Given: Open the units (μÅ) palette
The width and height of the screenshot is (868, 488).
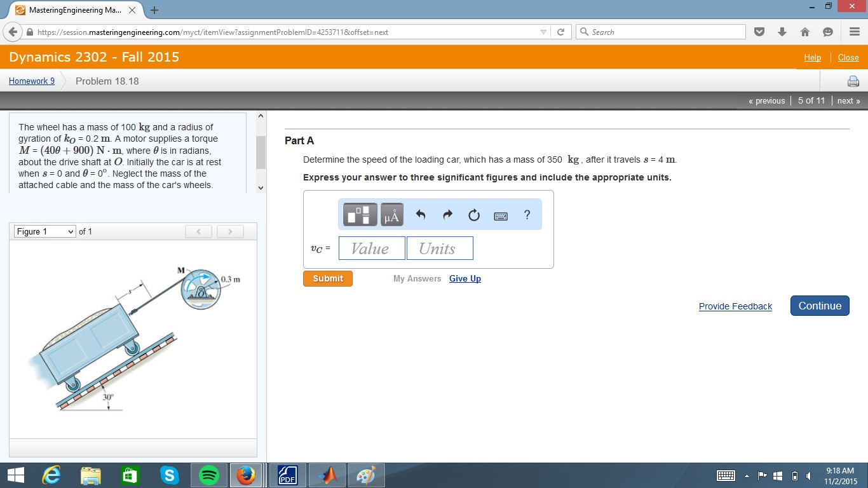Looking at the screenshot, I should pos(392,215).
